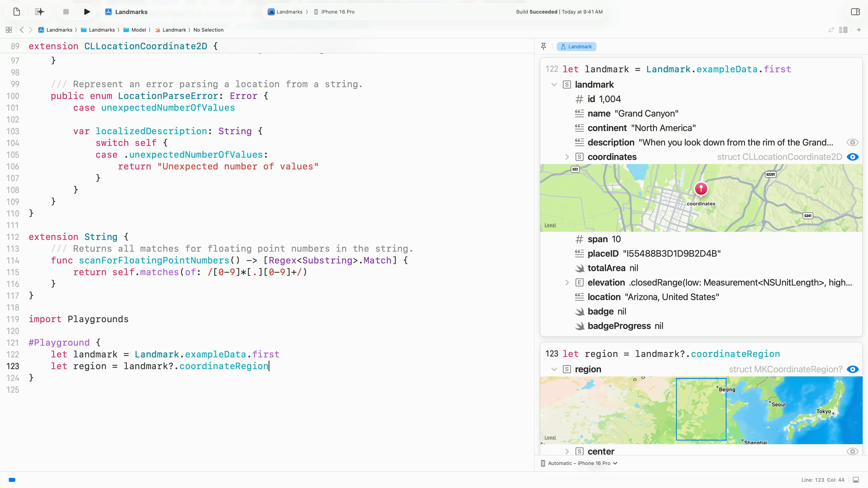Click the pin canvas icon

543,47
